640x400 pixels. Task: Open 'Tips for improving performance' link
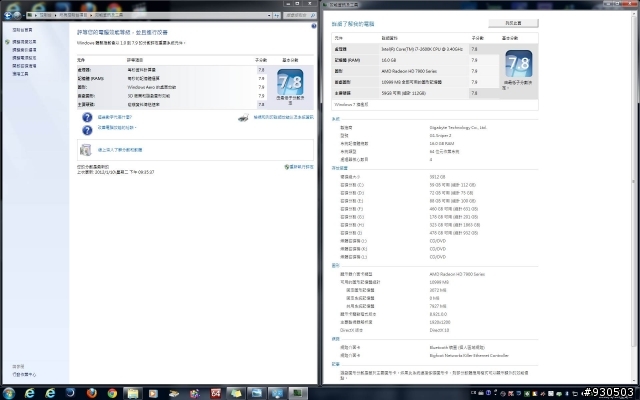116,128
